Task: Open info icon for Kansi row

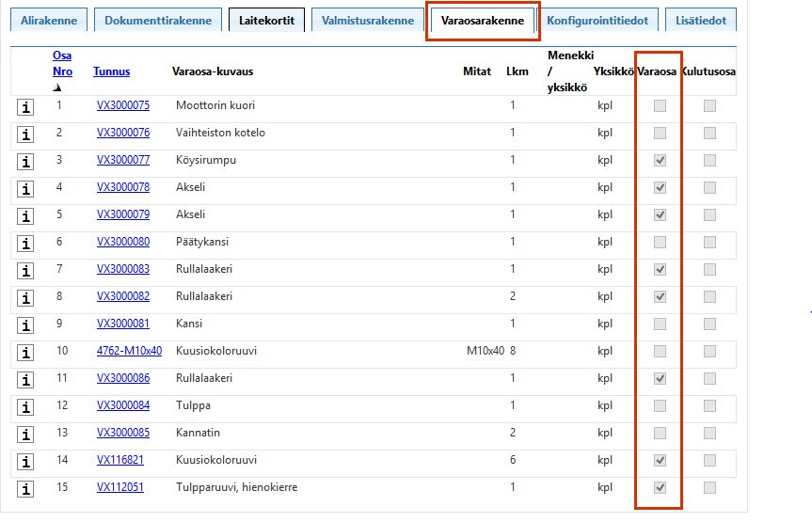Action: coord(26,325)
